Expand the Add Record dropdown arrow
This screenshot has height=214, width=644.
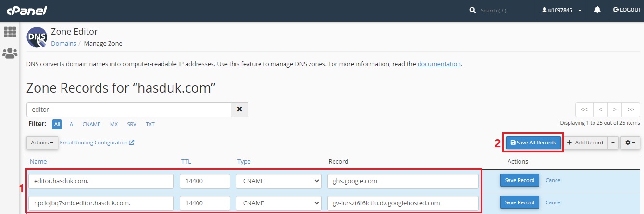click(613, 143)
